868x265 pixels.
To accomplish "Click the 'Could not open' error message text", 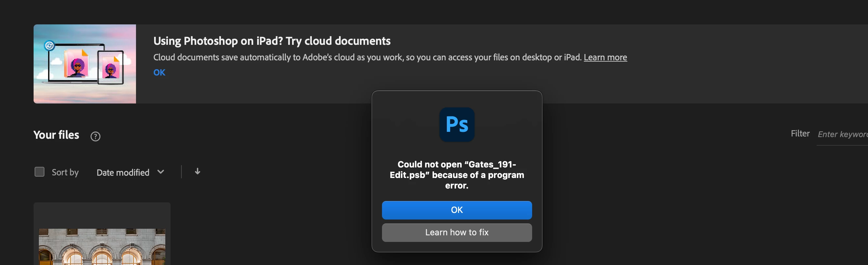I will tap(457, 175).
